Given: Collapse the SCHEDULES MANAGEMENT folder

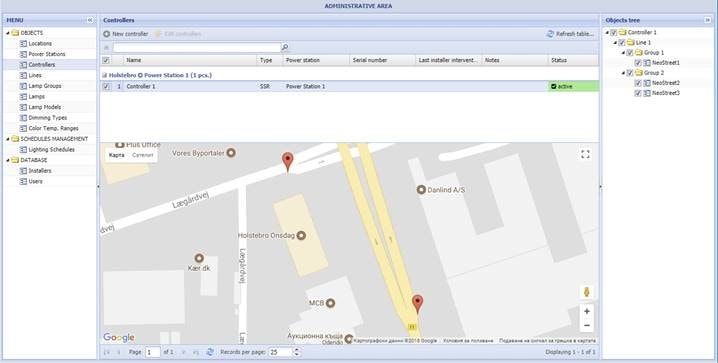Looking at the screenshot, I should tap(7, 139).
